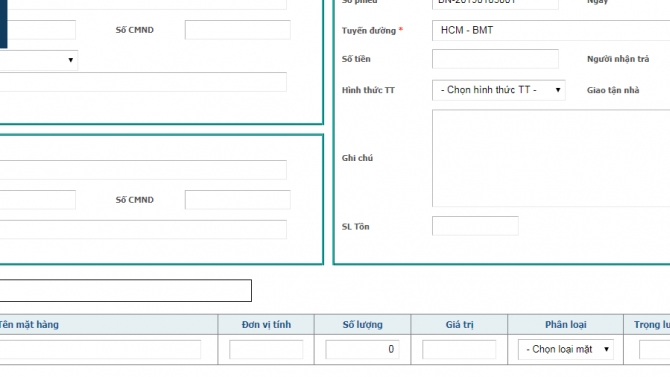The width and height of the screenshot is (670, 377).
Task: Focus the SL Tồn input field
Action: click(x=475, y=226)
